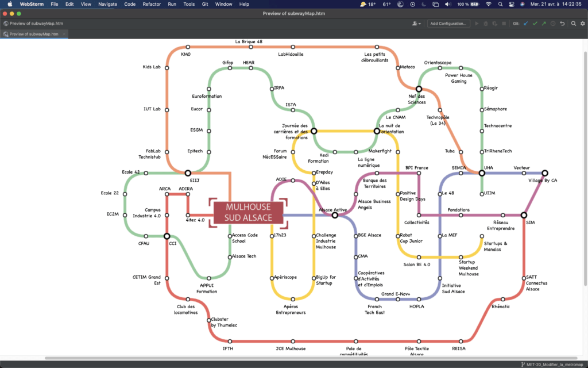588x368 pixels.
Task: Click the LabHidouille station label
Action: tap(291, 54)
